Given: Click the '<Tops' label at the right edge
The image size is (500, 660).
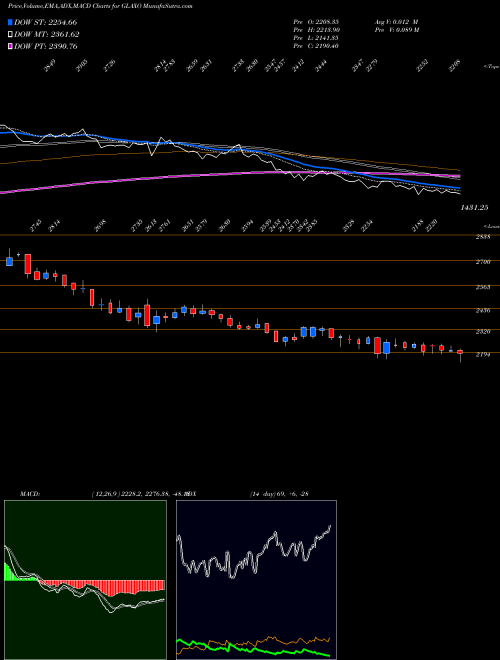Looking at the screenshot, I should click(492, 66).
